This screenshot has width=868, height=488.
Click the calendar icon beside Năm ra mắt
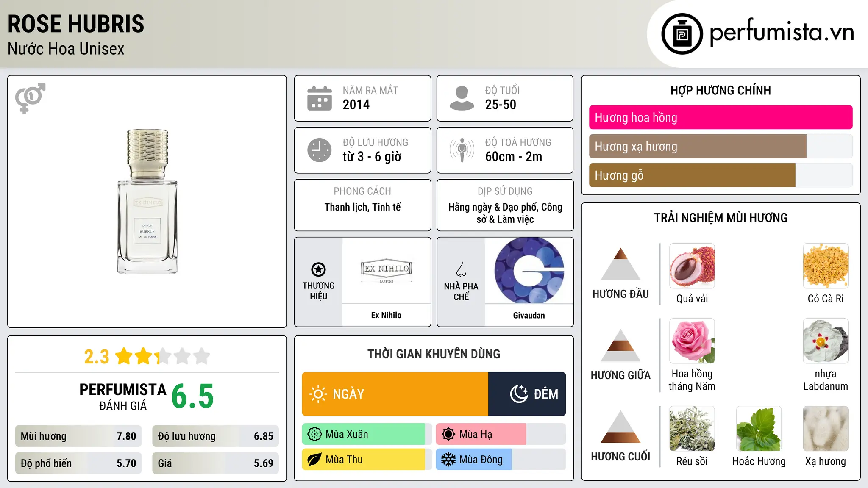point(320,98)
